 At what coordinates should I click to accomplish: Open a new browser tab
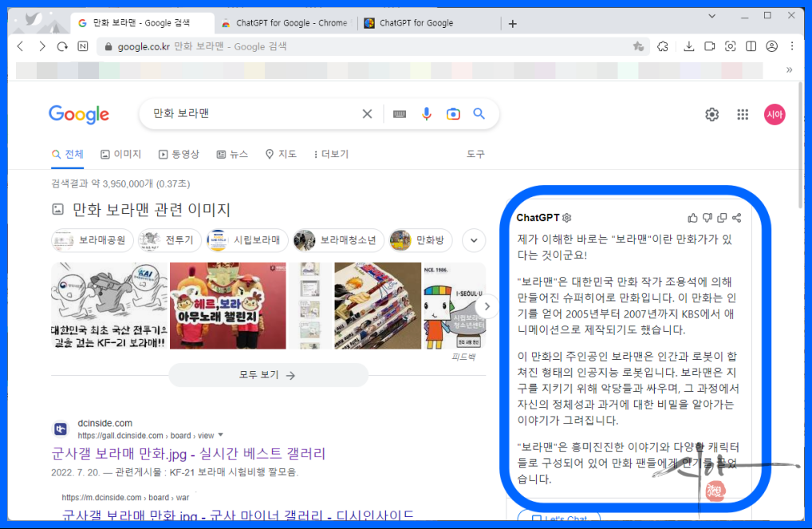click(513, 23)
